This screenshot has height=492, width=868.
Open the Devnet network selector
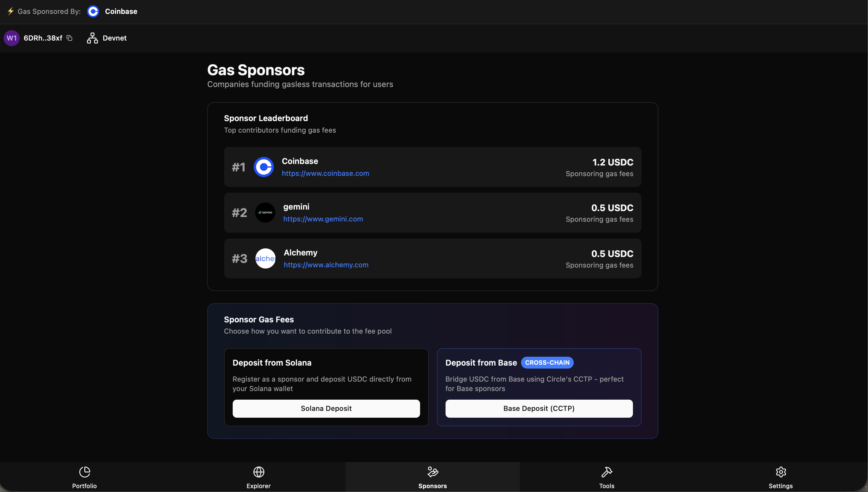click(x=114, y=38)
